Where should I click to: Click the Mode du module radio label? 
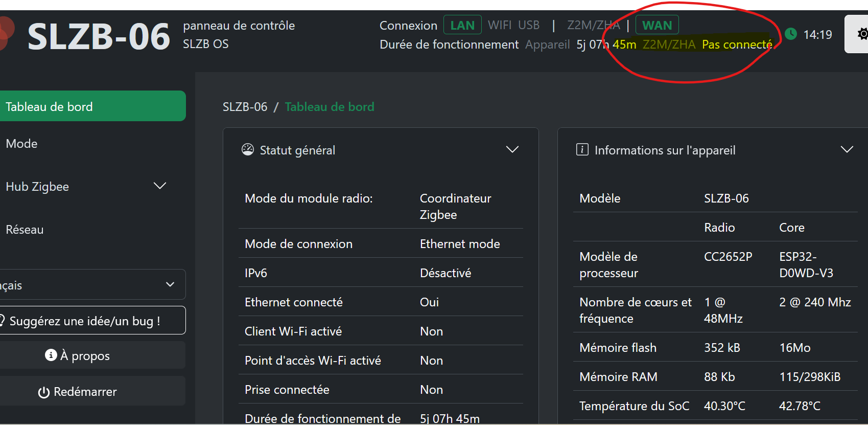point(309,198)
